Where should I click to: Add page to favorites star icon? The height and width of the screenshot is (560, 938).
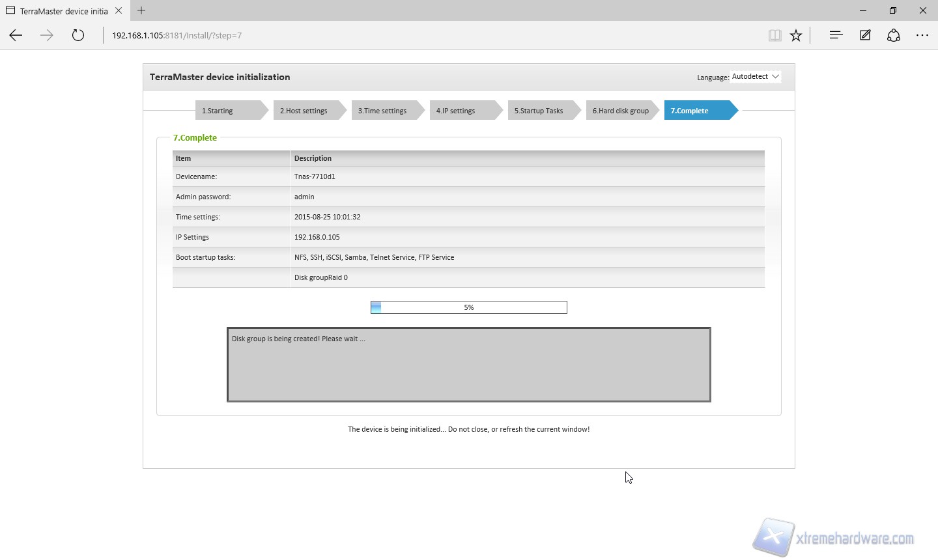[x=796, y=36]
